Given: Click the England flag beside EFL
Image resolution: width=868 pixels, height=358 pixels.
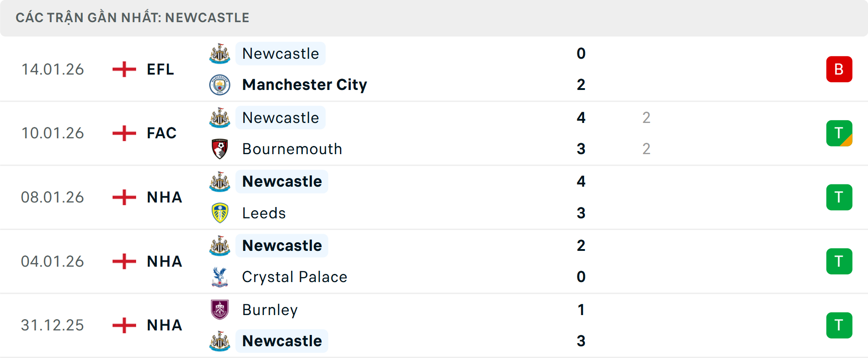Looking at the screenshot, I should click(123, 69).
